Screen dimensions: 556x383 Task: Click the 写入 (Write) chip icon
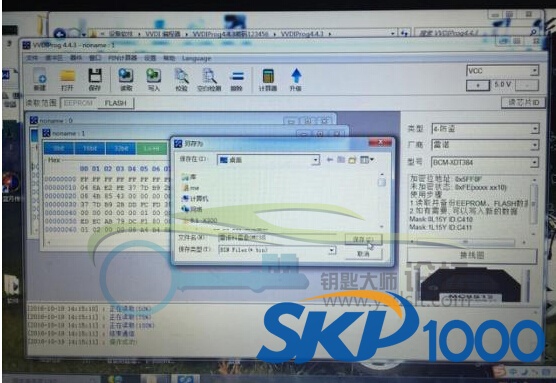154,79
